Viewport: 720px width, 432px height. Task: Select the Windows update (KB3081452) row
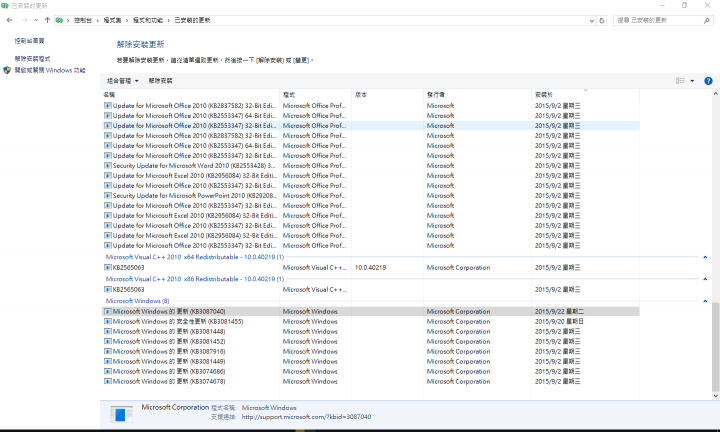tap(370, 342)
